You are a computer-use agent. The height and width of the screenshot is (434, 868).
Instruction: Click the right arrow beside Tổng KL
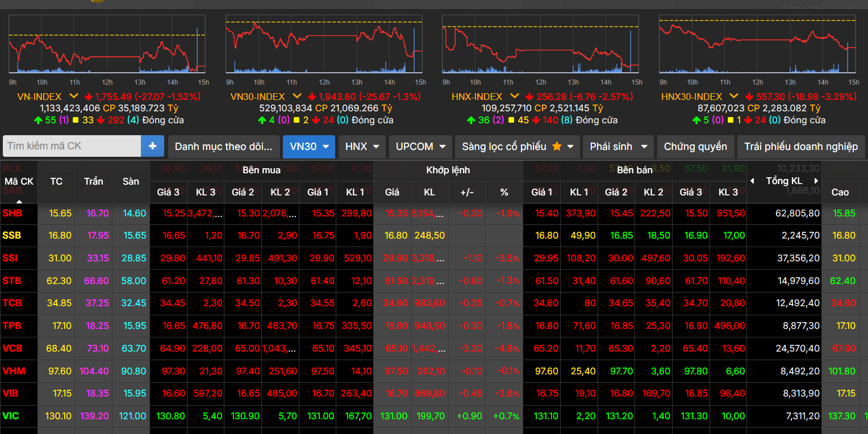pyautogui.click(x=816, y=181)
